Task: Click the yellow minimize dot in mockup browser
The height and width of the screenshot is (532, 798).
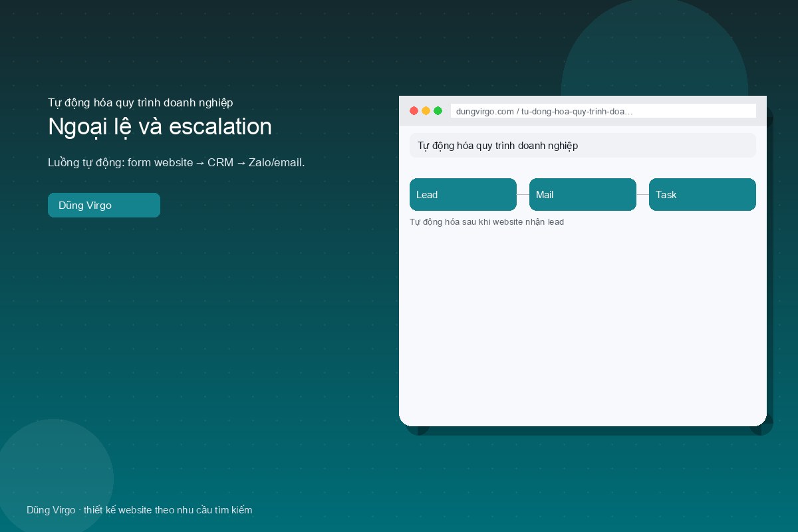Action: (x=426, y=111)
